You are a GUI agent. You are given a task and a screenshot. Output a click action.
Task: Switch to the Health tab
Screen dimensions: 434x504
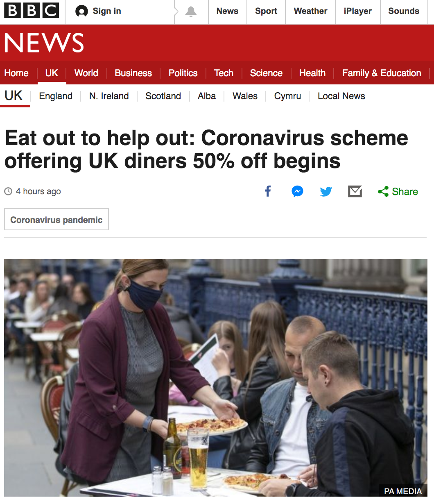pos(312,73)
